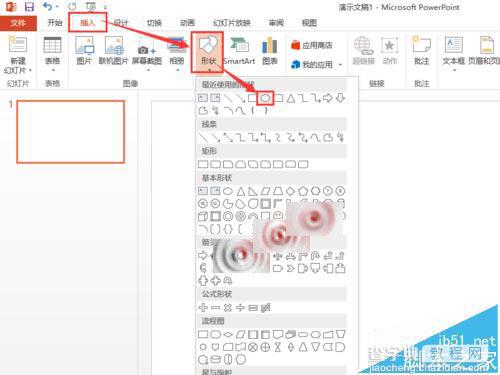500x375 pixels.
Task: Select not-equal sign in 公式形状 section
Action: [x=265, y=307]
